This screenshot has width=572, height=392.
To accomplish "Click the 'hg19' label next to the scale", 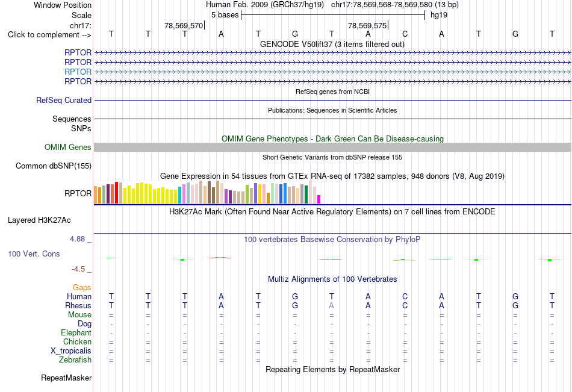I will coord(439,15).
